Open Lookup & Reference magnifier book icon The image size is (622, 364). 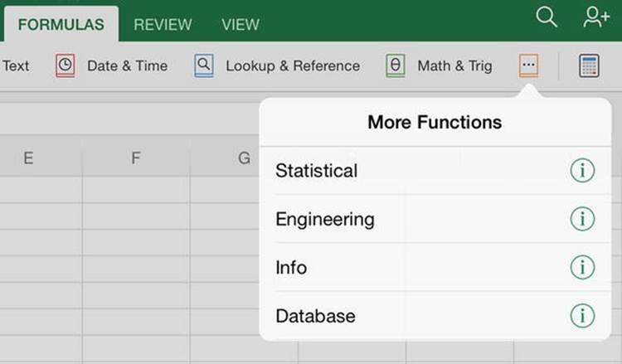click(204, 66)
